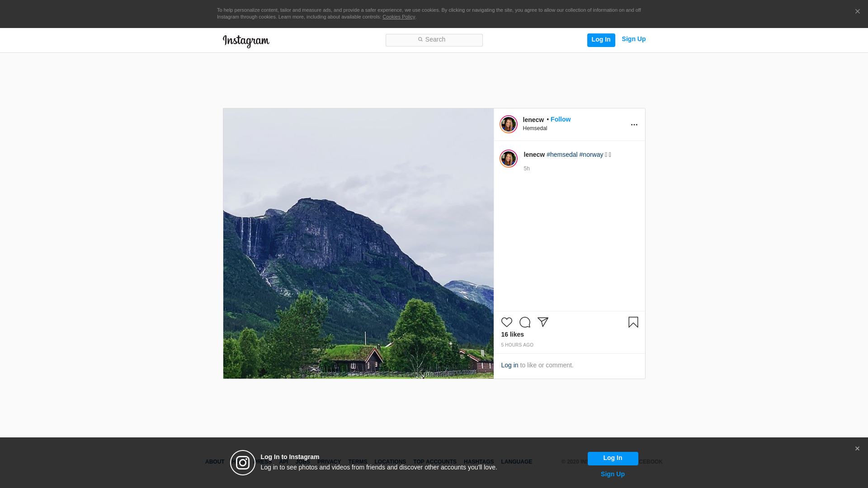The height and width of the screenshot is (488, 868).
Task: Click the 16 likes count
Action: tap(512, 334)
